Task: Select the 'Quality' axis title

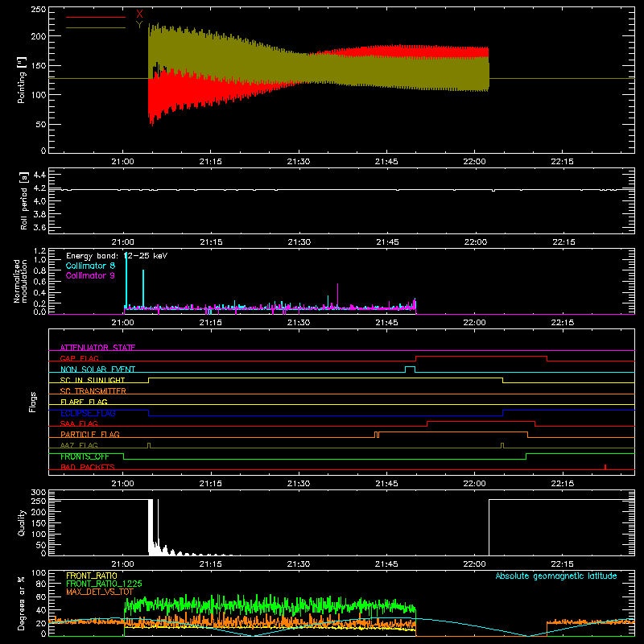Action: point(22,522)
